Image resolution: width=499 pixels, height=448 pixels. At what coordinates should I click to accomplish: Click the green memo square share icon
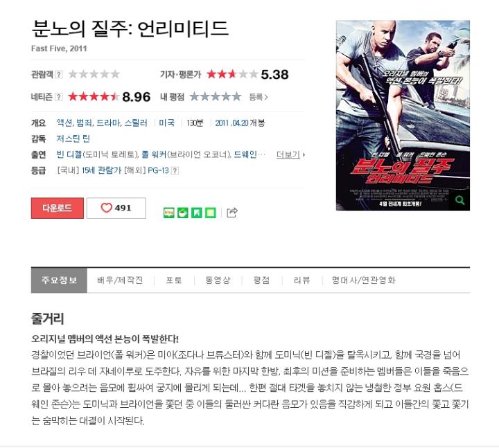[x=211, y=213]
